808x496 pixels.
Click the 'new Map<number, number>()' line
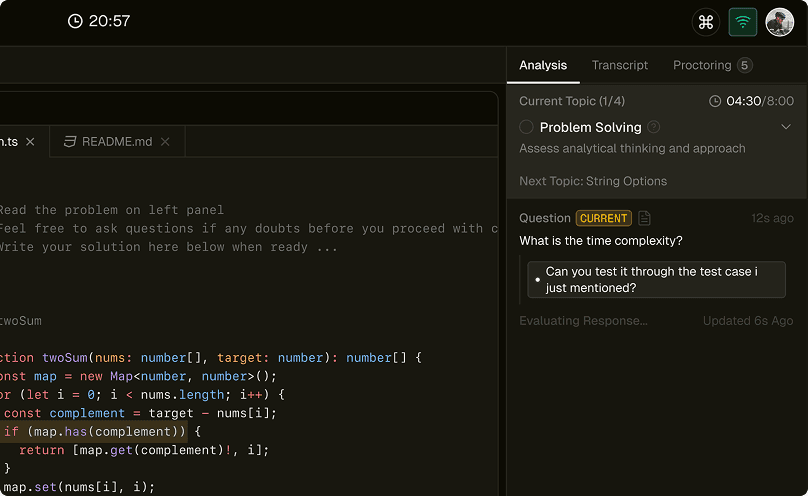138,376
